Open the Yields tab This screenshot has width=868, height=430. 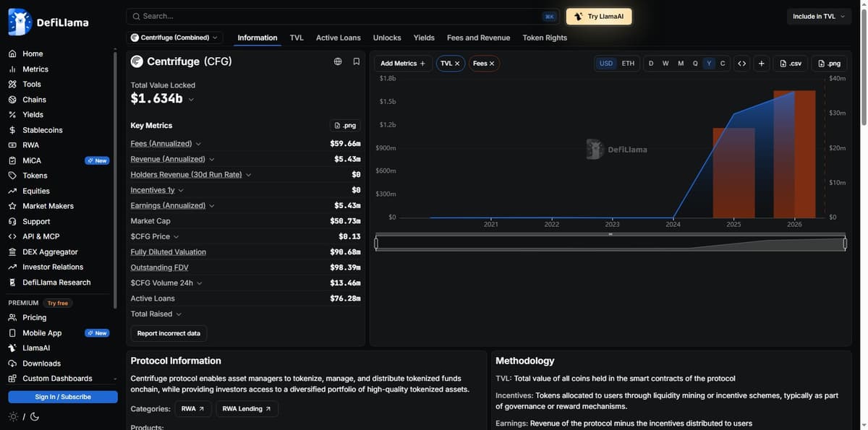424,38
